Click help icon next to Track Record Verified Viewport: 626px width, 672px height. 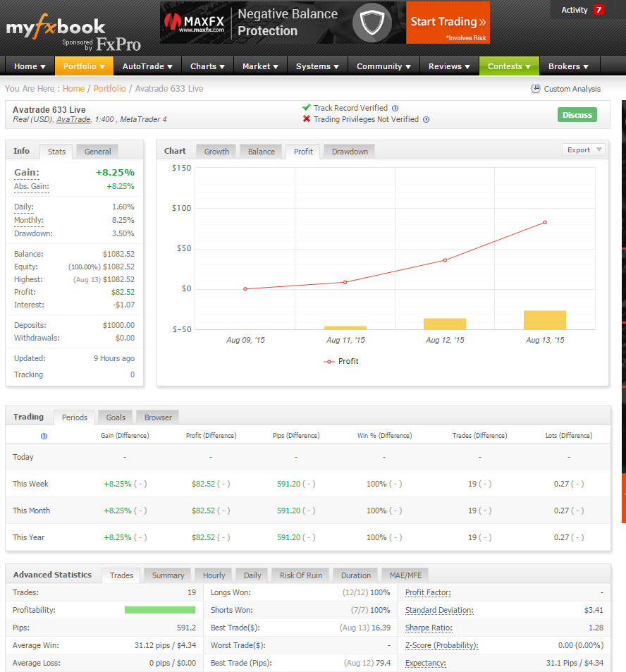[395, 109]
